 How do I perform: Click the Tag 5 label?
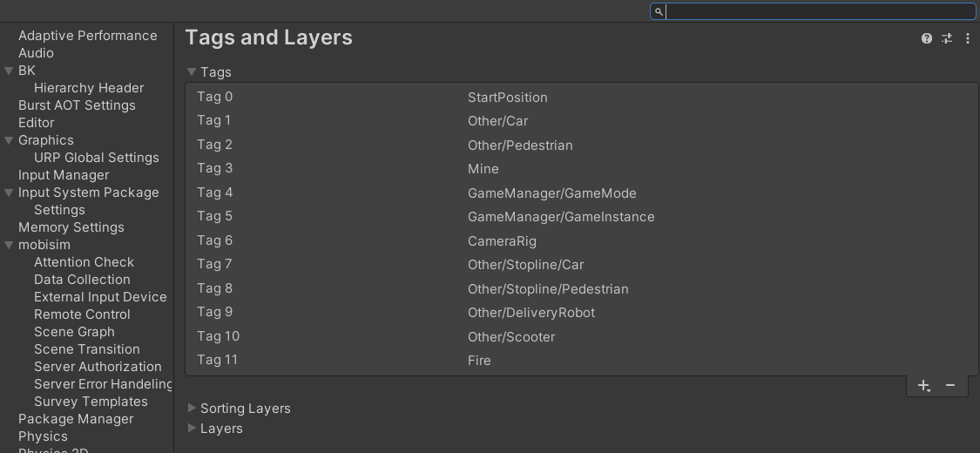[214, 216]
